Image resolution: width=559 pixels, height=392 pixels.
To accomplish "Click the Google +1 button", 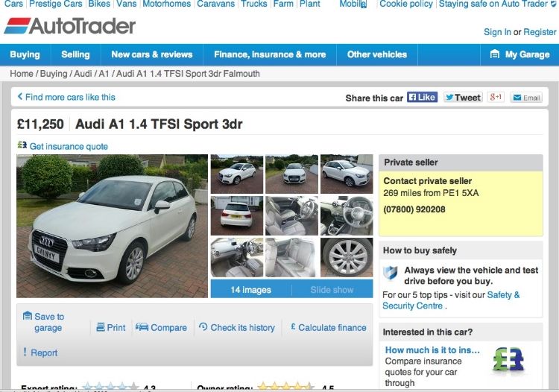I will pyautogui.click(x=496, y=98).
